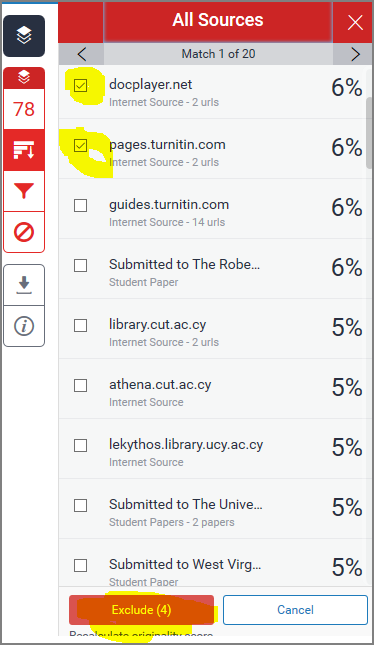Close the All Sources panel
Image resolution: width=374 pixels, height=645 pixels.
(x=355, y=23)
